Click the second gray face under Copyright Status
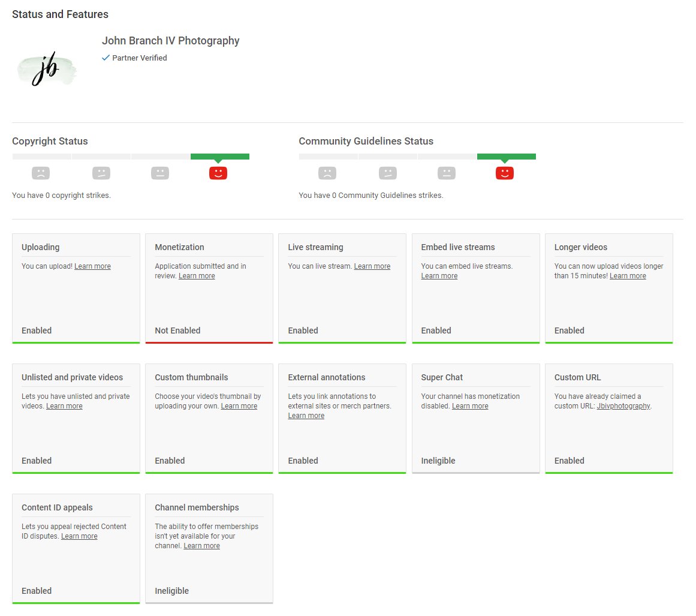 [101, 173]
